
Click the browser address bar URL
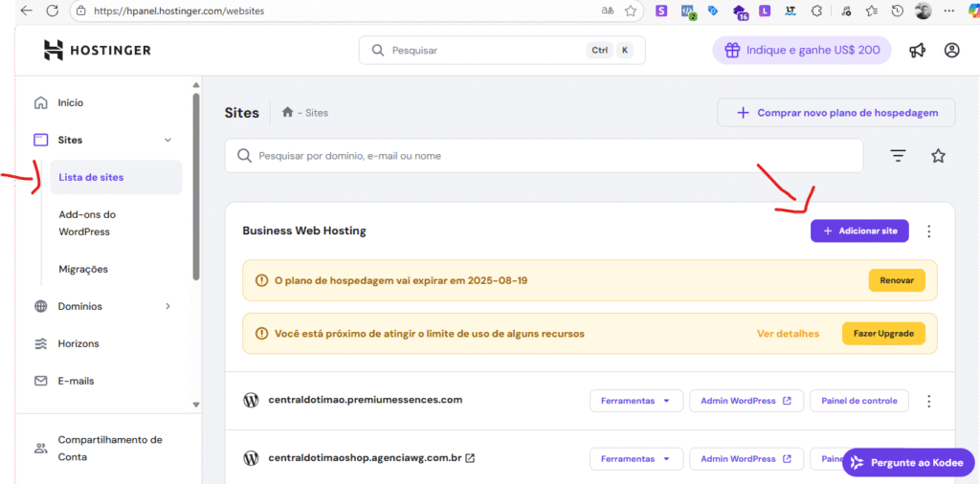pyautogui.click(x=179, y=11)
